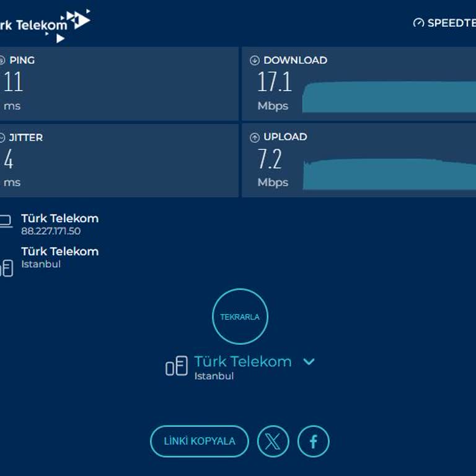Image resolution: width=476 pixels, height=476 pixels.
Task: Click Türk Telekom ISP name above the IP address
Action: tap(60, 219)
